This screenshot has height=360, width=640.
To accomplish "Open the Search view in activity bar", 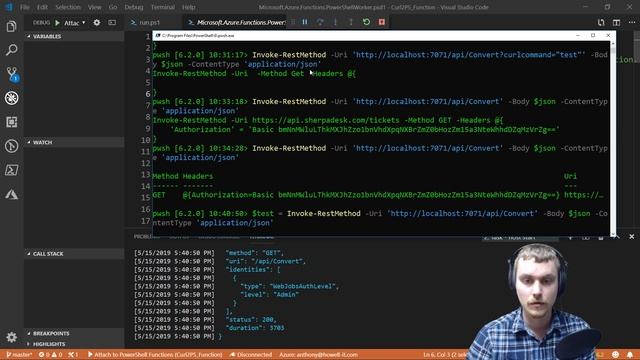I will click(11, 50).
